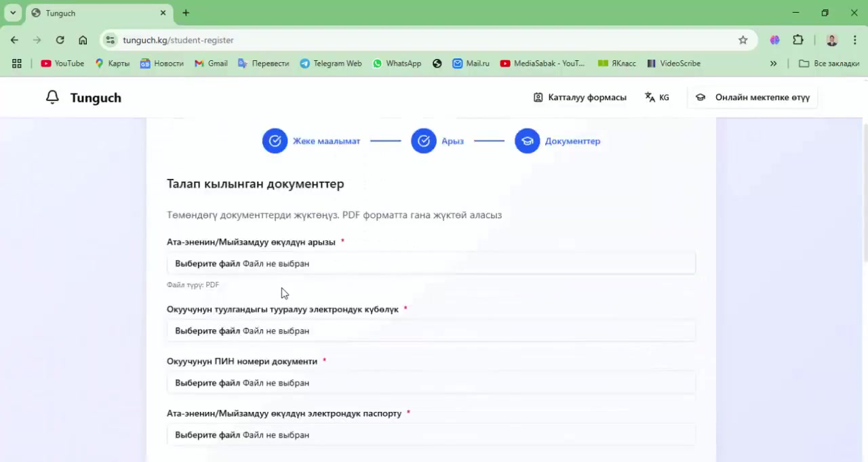868x462 pixels.
Task: Click the Онлайн мектепке өтүү button
Action: 753,98
